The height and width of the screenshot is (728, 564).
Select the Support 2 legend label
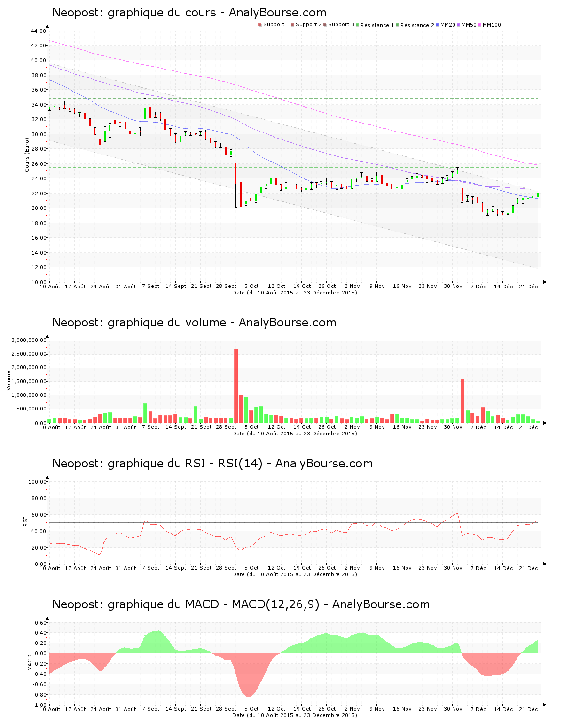pyautogui.click(x=309, y=24)
